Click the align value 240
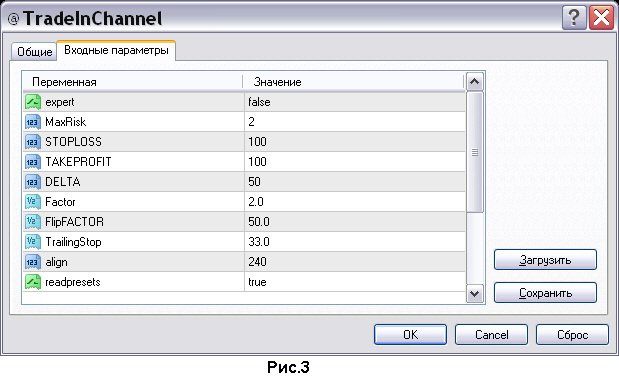Viewport: 619px width, 379px height. click(257, 262)
